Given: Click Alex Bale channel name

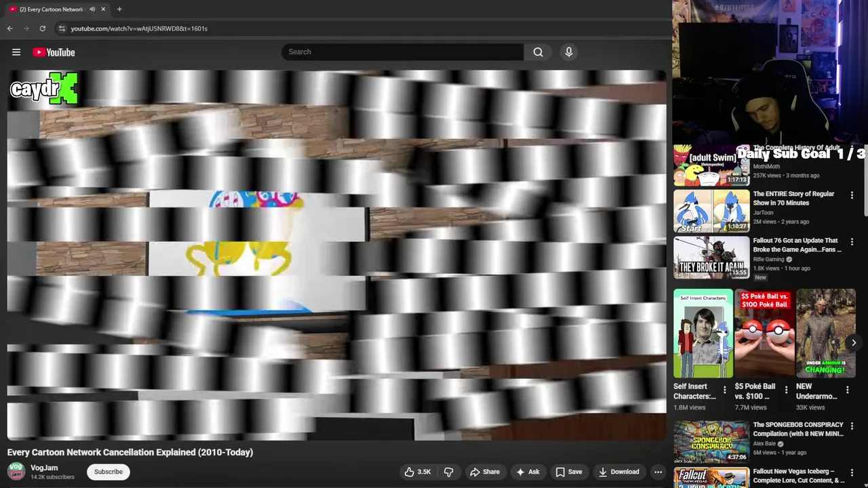Looking at the screenshot, I should pyautogui.click(x=764, y=444).
